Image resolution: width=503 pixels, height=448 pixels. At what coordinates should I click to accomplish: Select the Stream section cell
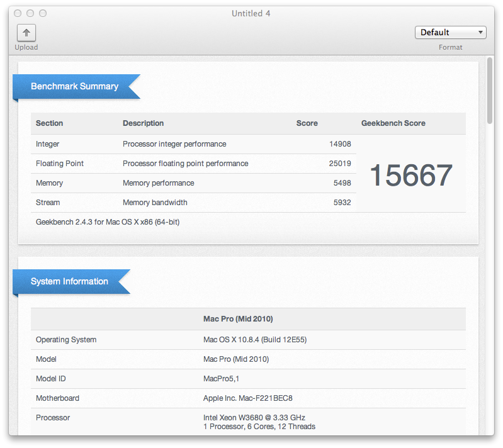(x=48, y=203)
